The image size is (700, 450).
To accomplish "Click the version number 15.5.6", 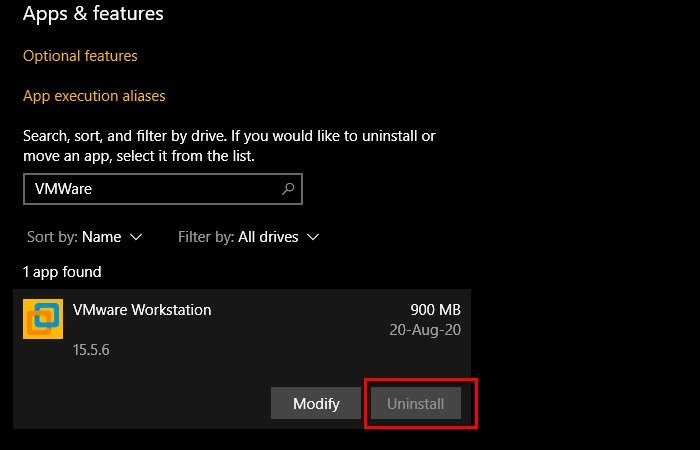I will click(91, 352).
